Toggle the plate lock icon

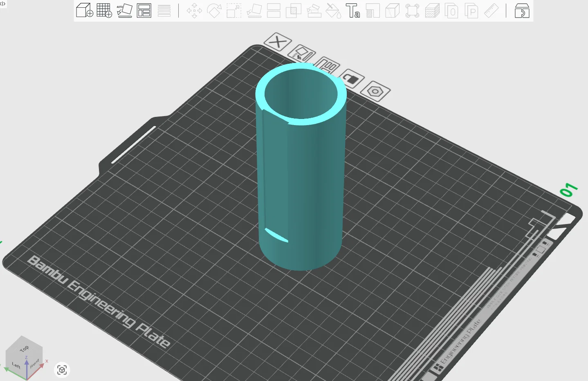coord(351,78)
